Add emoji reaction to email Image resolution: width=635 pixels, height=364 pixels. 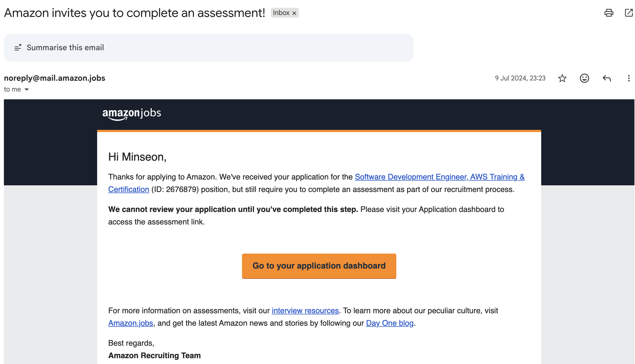[584, 78]
